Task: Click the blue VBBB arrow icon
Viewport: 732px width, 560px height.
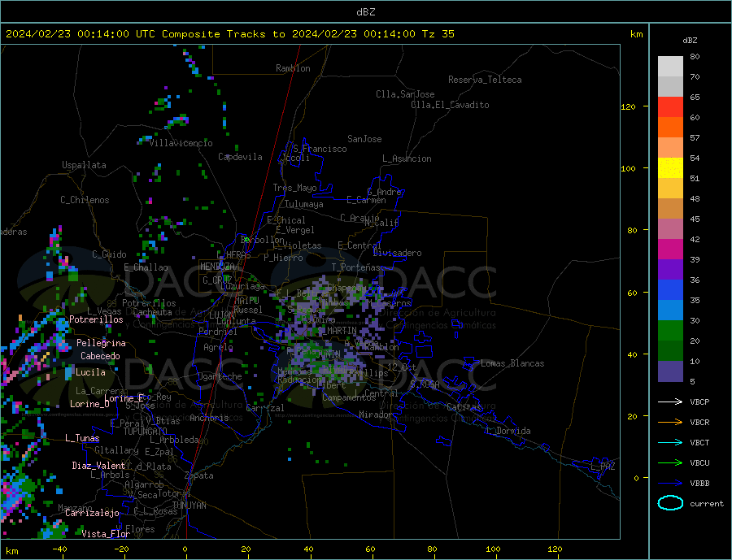Action: pyautogui.click(x=670, y=484)
